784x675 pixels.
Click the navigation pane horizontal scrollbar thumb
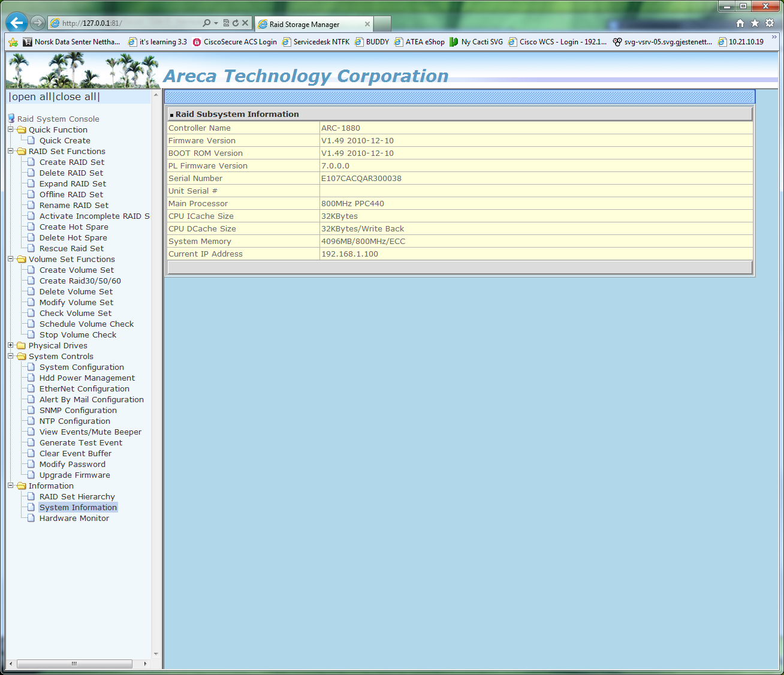tap(74, 664)
